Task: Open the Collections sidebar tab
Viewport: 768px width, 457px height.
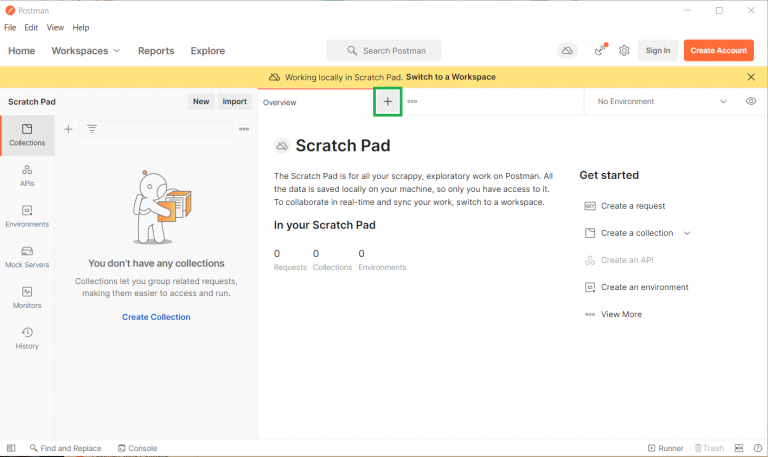Action: (27, 135)
